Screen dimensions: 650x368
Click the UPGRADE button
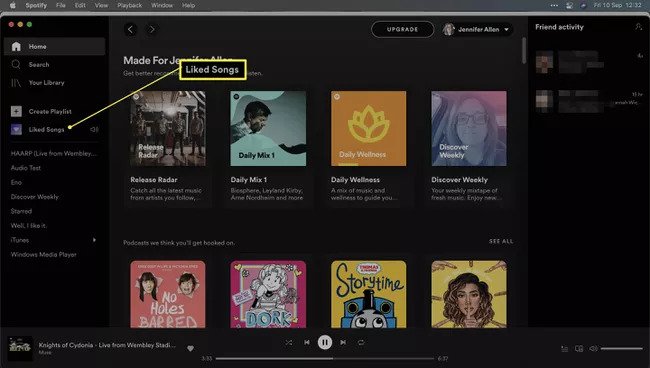click(403, 29)
